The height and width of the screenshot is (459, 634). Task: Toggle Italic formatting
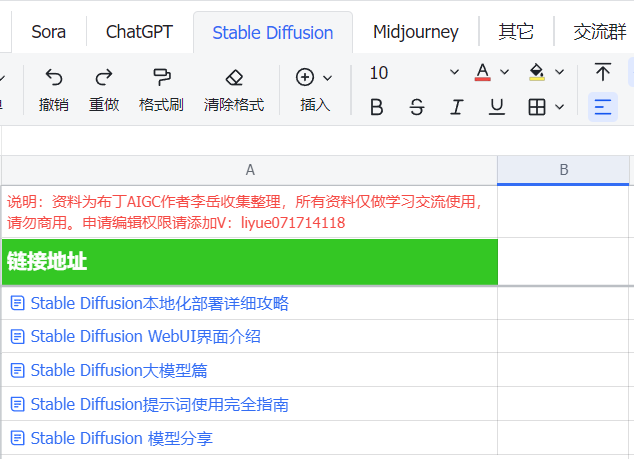(456, 107)
